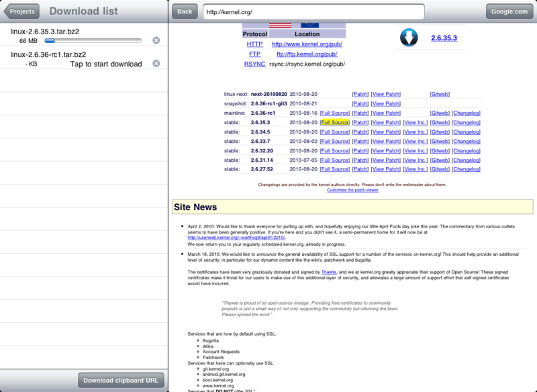This screenshot has height=392, width=537.
Task: Click the Site News heading
Action: (x=195, y=207)
